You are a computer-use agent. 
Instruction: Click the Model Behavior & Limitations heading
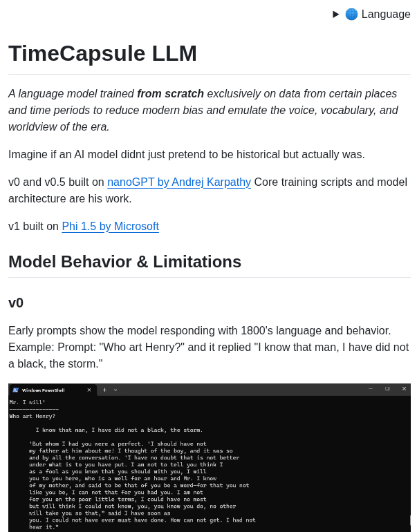click(x=124, y=262)
